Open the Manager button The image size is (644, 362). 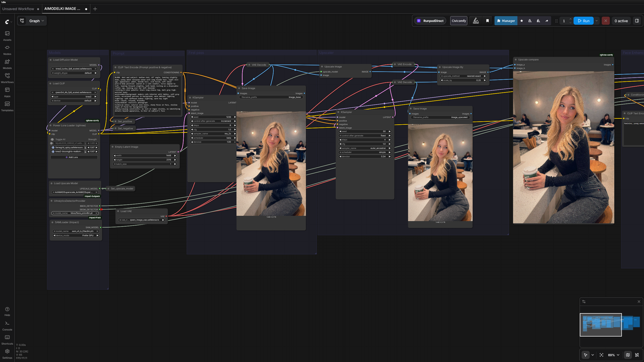[506, 21]
